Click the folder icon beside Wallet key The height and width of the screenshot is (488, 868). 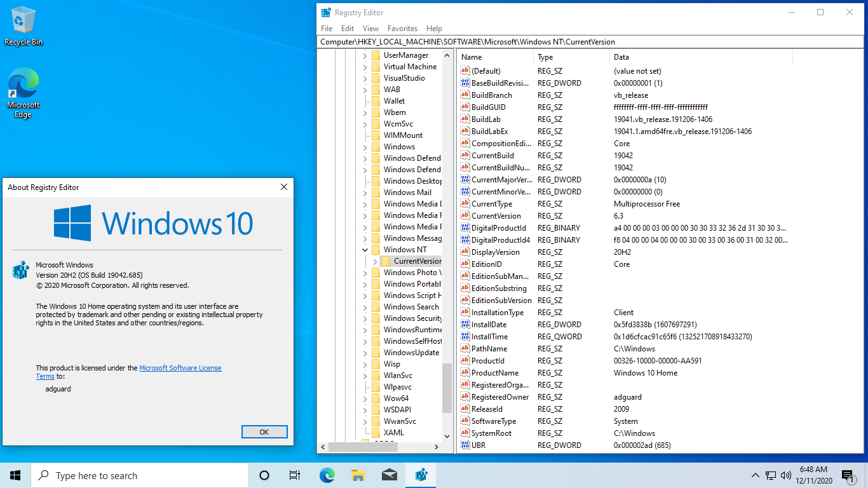[376, 101]
